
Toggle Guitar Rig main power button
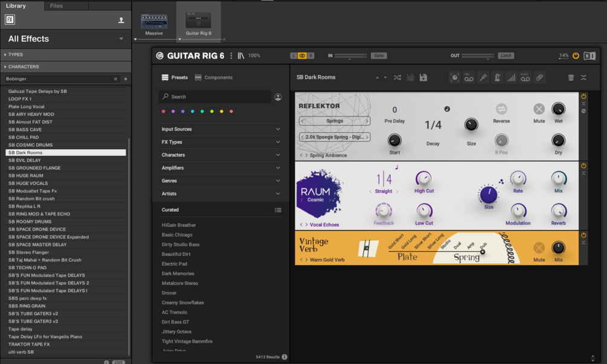point(576,56)
